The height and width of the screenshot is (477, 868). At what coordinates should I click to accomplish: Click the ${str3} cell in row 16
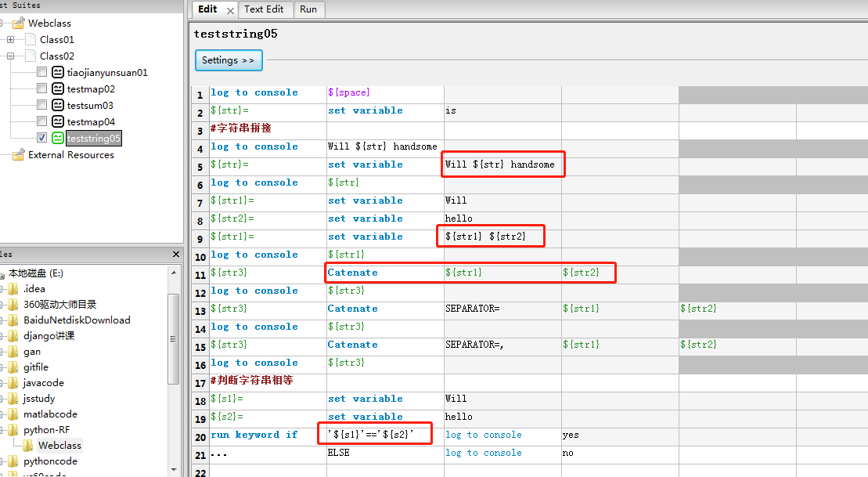pyautogui.click(x=385, y=364)
